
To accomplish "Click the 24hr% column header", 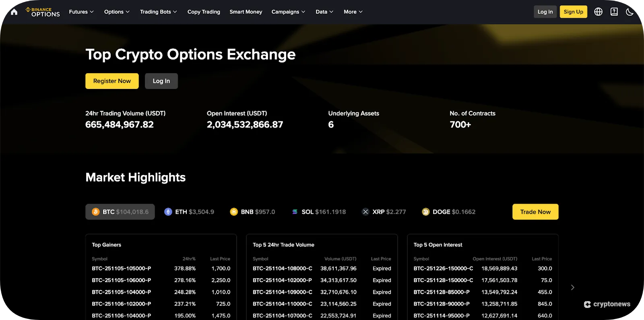I will pos(189,259).
